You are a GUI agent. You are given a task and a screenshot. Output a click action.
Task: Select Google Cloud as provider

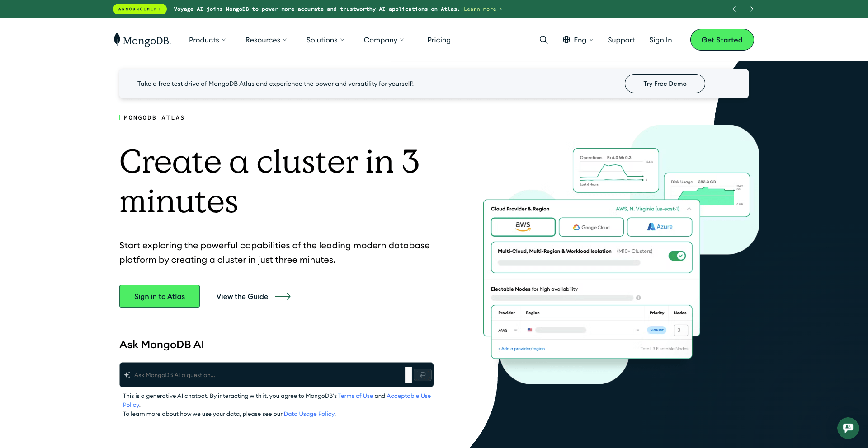591,227
